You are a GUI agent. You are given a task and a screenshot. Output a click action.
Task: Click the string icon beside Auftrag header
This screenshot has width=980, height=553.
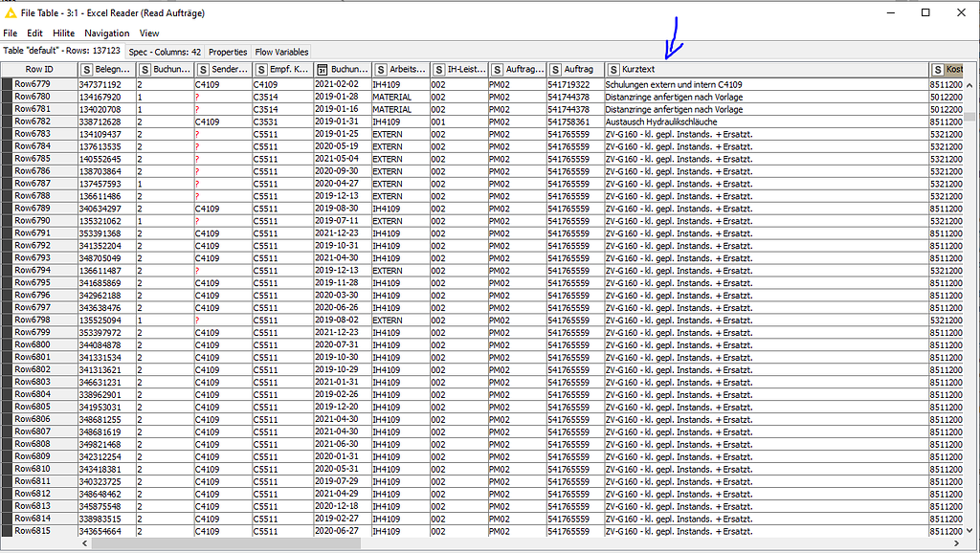(x=555, y=69)
